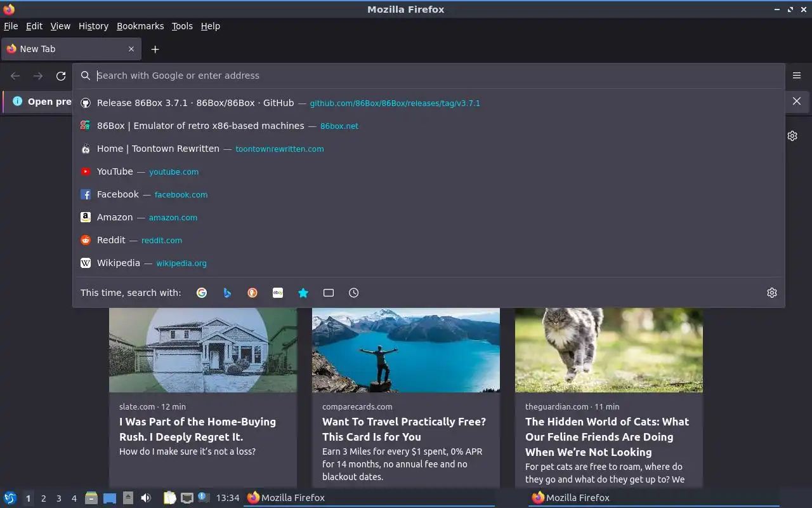
Task: Open the Tools menu
Action: [x=182, y=26]
